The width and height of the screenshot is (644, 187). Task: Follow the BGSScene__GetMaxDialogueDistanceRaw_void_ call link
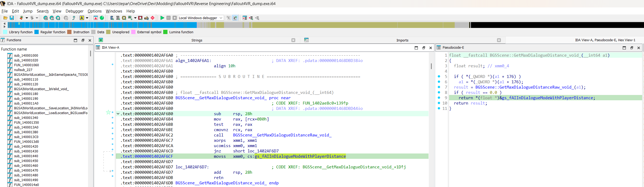click(282, 135)
